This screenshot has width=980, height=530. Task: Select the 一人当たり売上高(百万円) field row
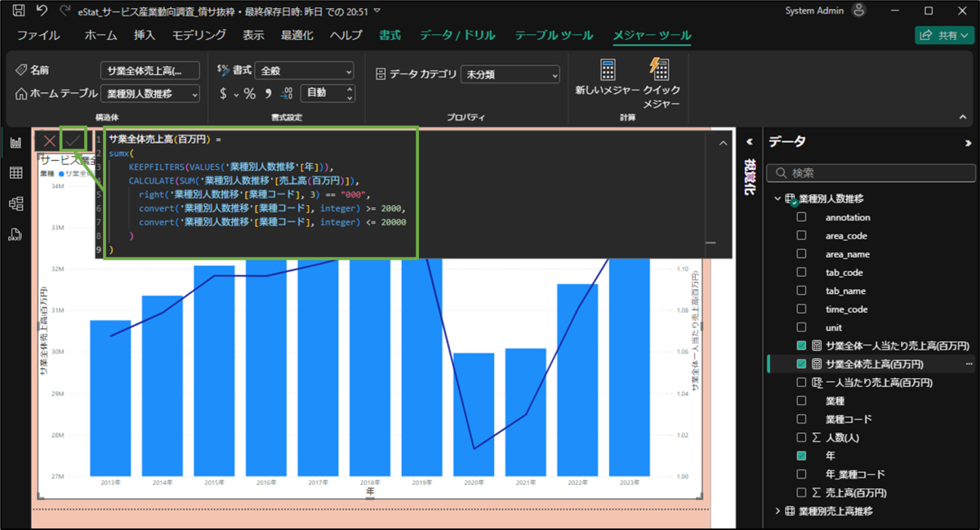[872, 382]
